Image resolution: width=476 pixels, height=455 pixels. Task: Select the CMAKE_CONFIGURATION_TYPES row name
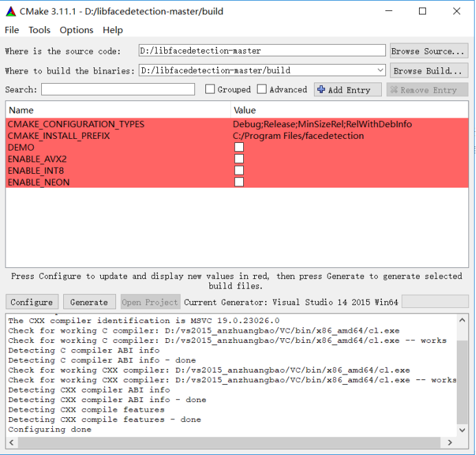pyautogui.click(x=76, y=124)
